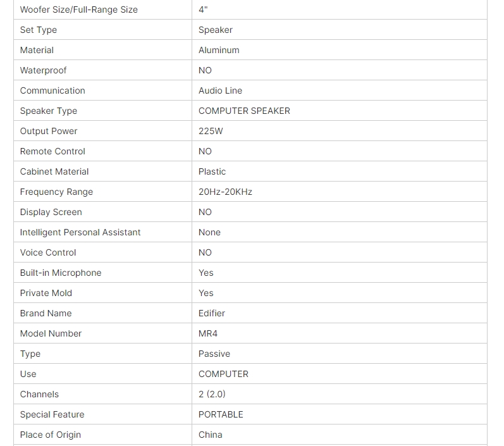Select the "Intelligent Personal Assistant" label
Screen dimensions: 504x446
(80, 232)
